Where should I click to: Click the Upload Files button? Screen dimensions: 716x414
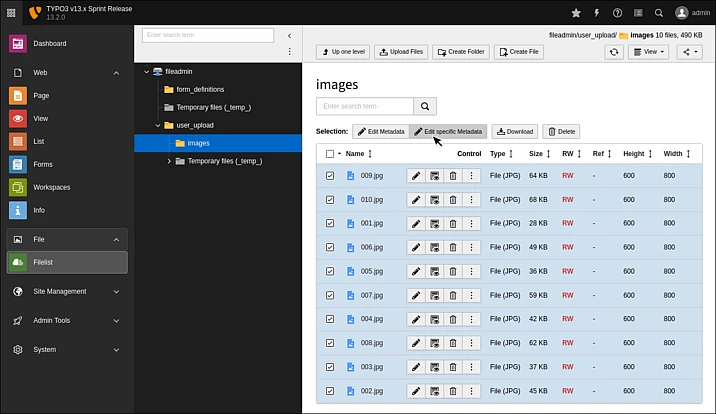click(400, 52)
